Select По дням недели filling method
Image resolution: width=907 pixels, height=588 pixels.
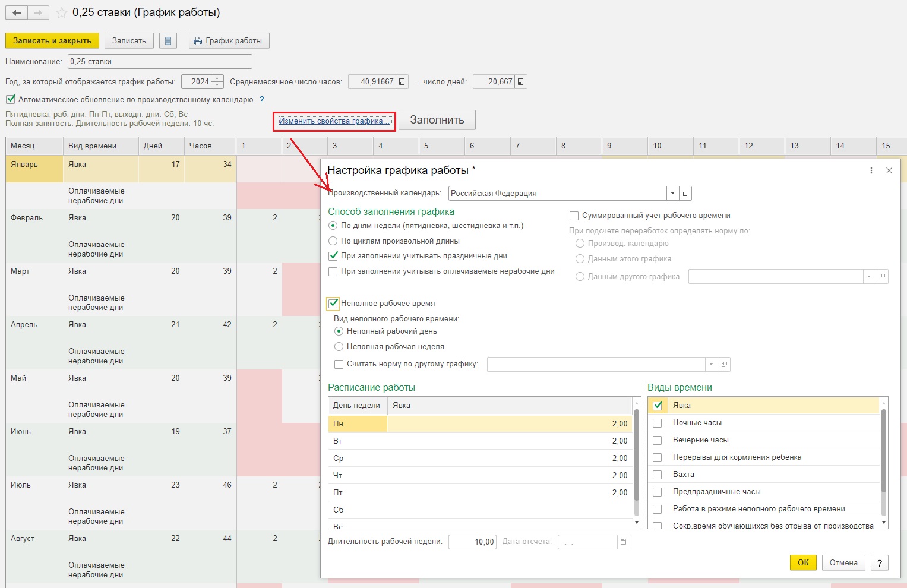point(333,226)
